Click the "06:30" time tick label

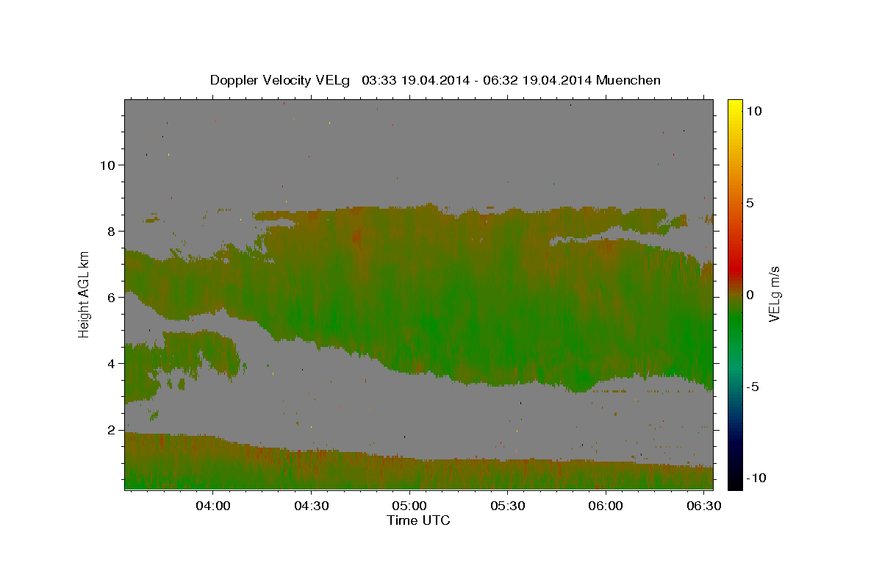click(704, 506)
